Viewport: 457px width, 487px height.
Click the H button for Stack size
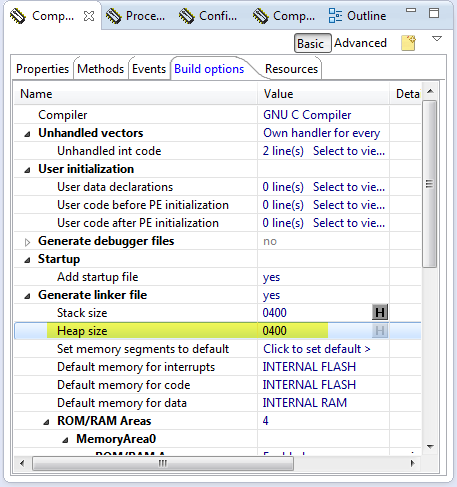tap(380, 313)
